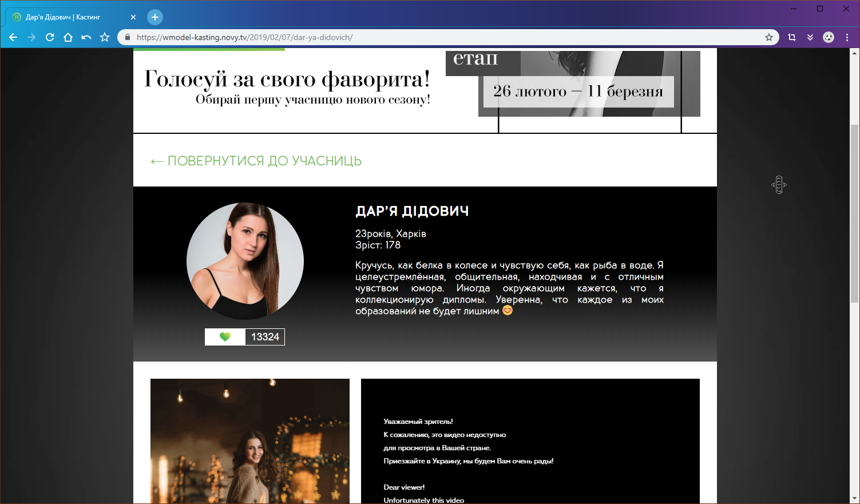Image resolution: width=860 pixels, height=504 pixels.
Task: Click the heading ДАР'Я ДІДОВИЧ
Action: point(412,212)
